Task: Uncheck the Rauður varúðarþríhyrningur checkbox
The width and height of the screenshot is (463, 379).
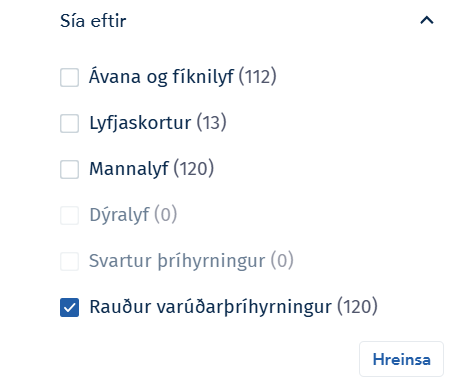Action: coord(69,307)
